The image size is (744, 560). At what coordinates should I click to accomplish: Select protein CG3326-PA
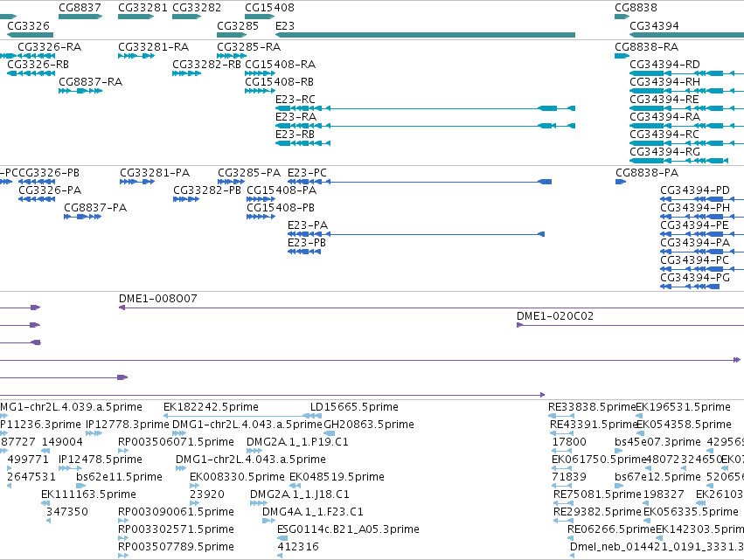coord(50,190)
